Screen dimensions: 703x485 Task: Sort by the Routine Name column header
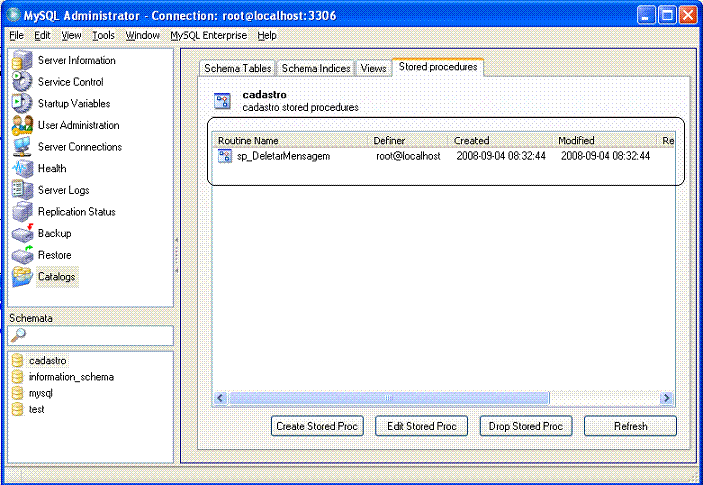tap(290, 140)
